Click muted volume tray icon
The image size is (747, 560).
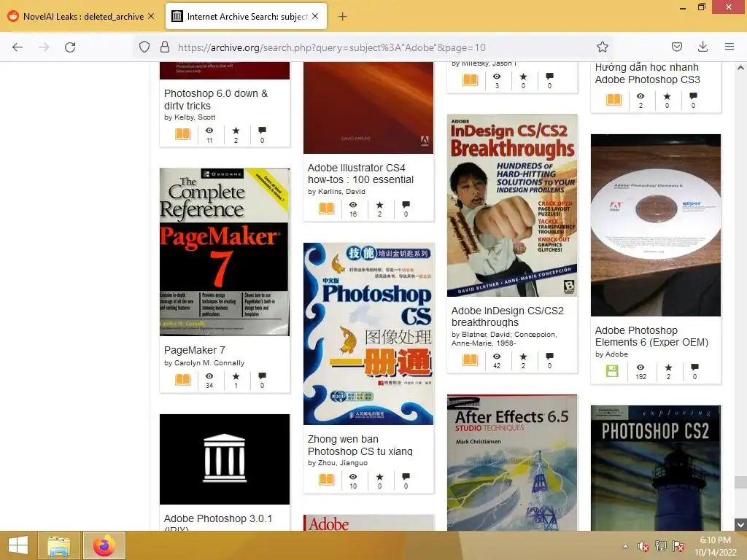(x=643, y=546)
